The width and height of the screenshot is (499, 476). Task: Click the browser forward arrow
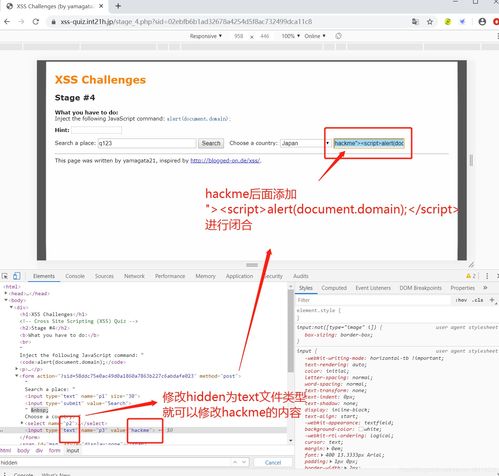(21, 22)
